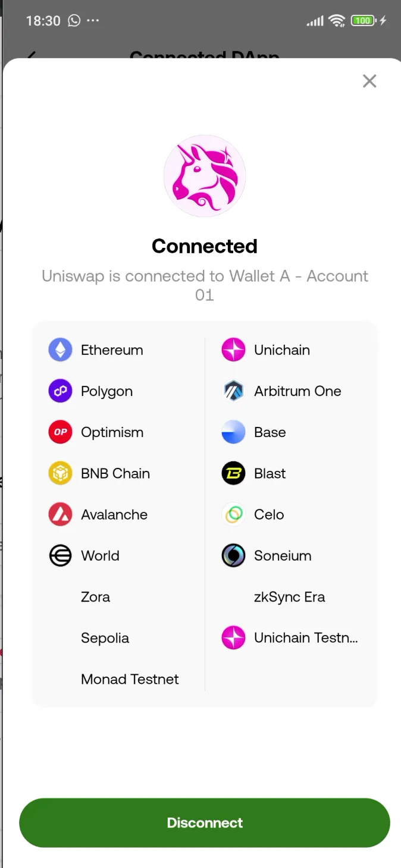Select the BNB Chain icon
The height and width of the screenshot is (868, 401).
click(59, 473)
